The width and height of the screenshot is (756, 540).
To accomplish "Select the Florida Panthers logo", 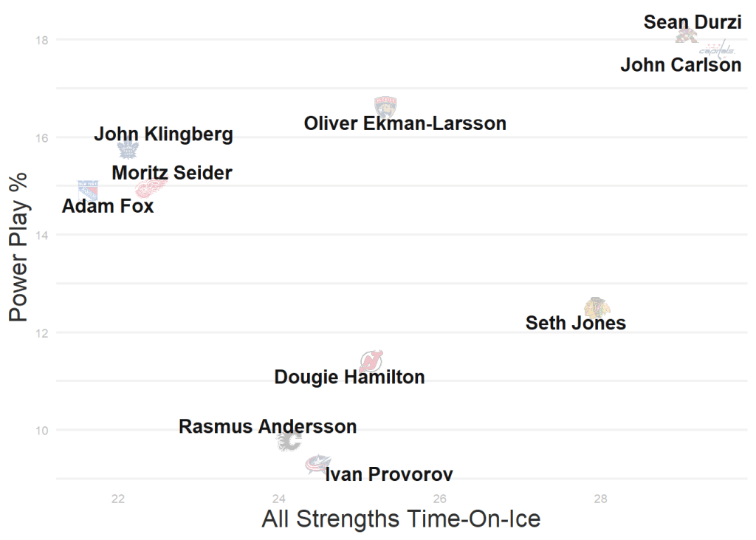I will tap(385, 108).
